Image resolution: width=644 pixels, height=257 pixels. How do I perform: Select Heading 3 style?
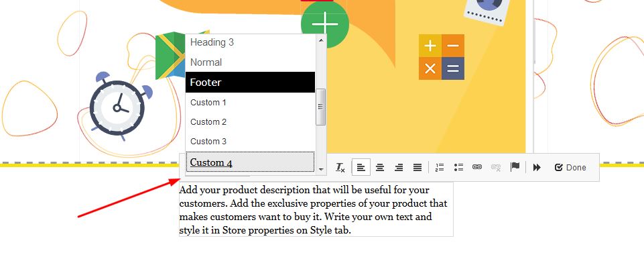(x=250, y=42)
